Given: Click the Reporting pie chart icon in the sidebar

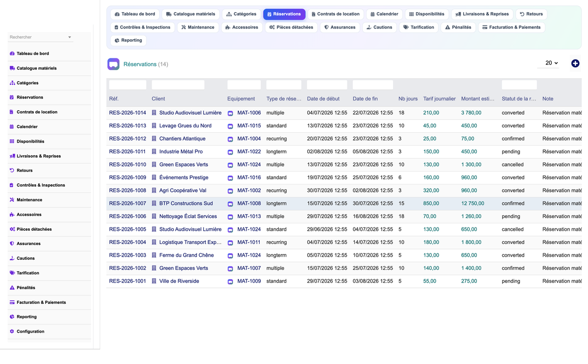Looking at the screenshot, I should pos(12,316).
